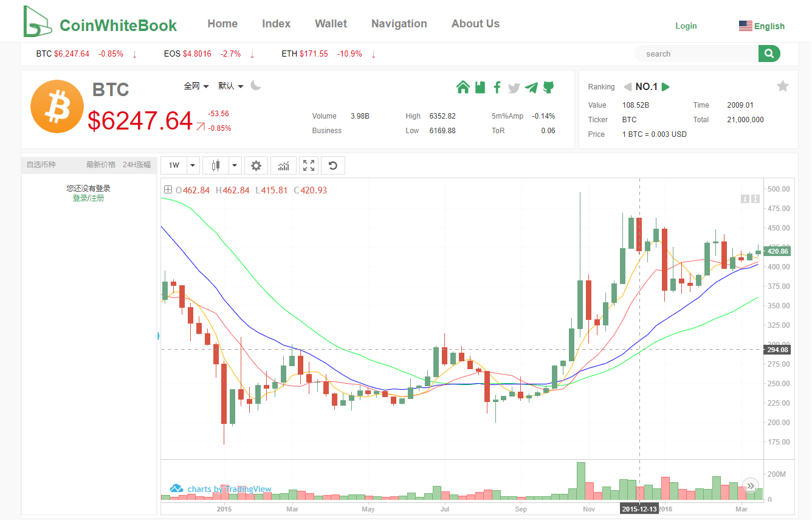The width and height of the screenshot is (812, 520).
Task: Expand the watchlist side panel handle
Action: 159,336
